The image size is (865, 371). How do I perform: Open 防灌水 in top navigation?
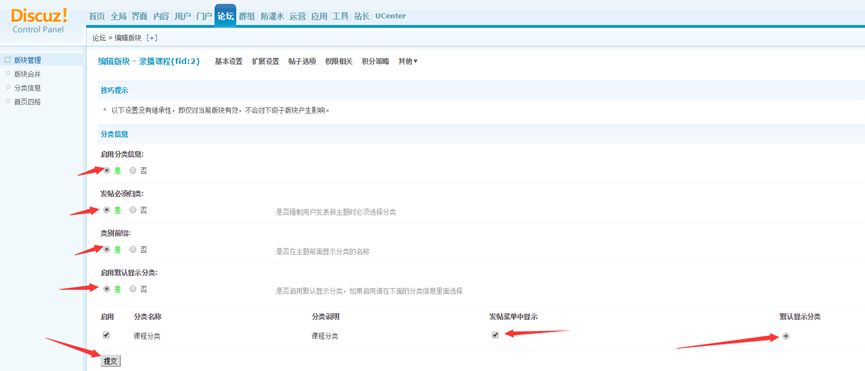(x=272, y=17)
